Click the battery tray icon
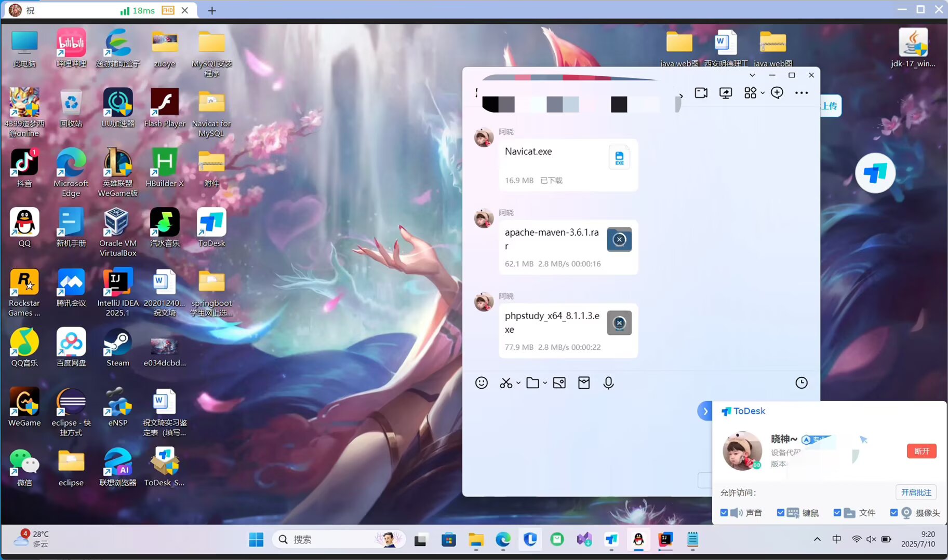The width and height of the screenshot is (948, 560). pos(886,540)
